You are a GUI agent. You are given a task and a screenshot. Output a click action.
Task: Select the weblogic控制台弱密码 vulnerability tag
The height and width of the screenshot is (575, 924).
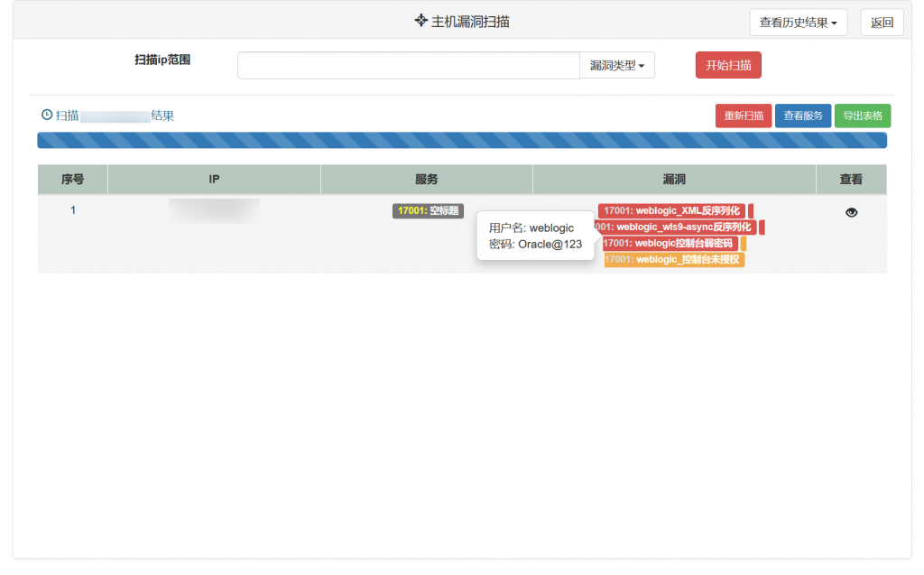(x=670, y=243)
